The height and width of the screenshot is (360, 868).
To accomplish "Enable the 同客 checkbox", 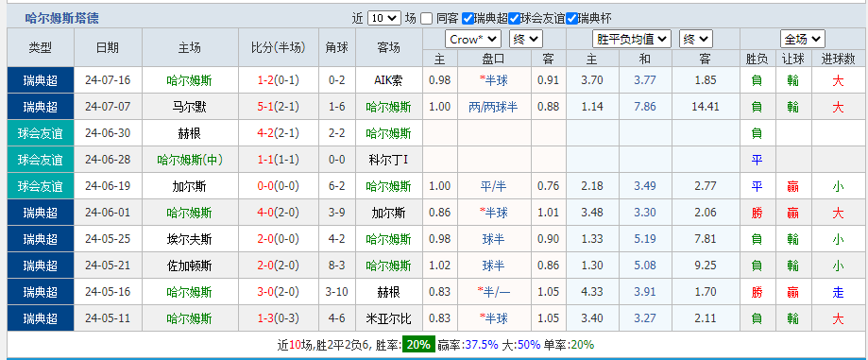I will click(x=426, y=18).
